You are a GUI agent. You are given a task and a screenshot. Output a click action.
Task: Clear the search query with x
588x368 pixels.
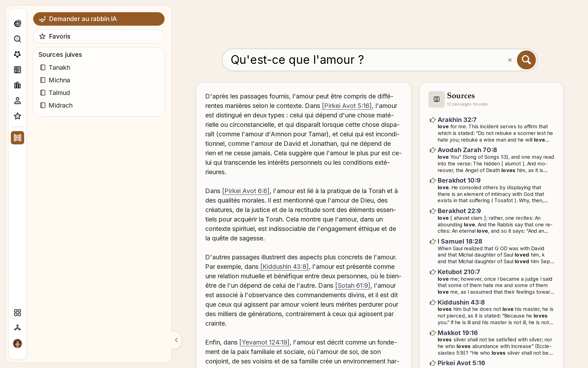point(510,60)
